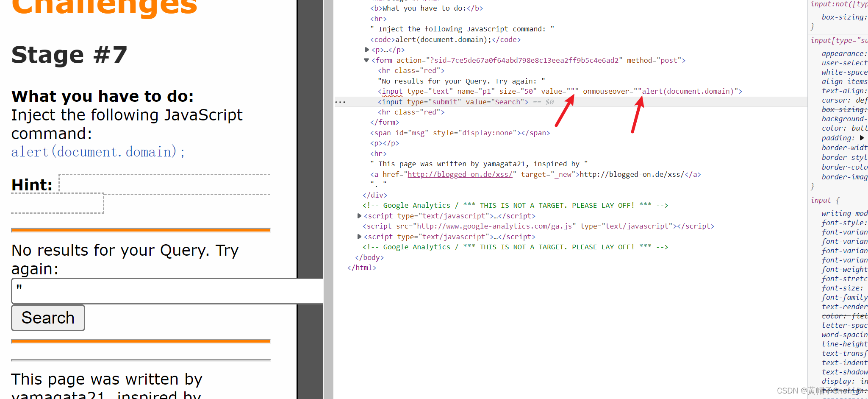
Task: Expand the collapsed <p>…</p> node
Action: click(367, 50)
